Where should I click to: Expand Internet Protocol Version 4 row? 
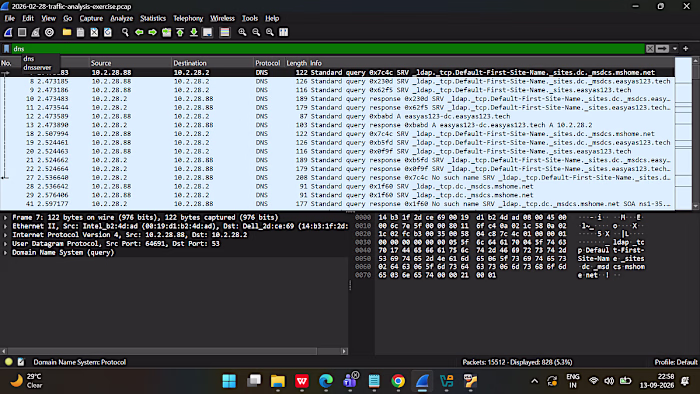[5, 235]
